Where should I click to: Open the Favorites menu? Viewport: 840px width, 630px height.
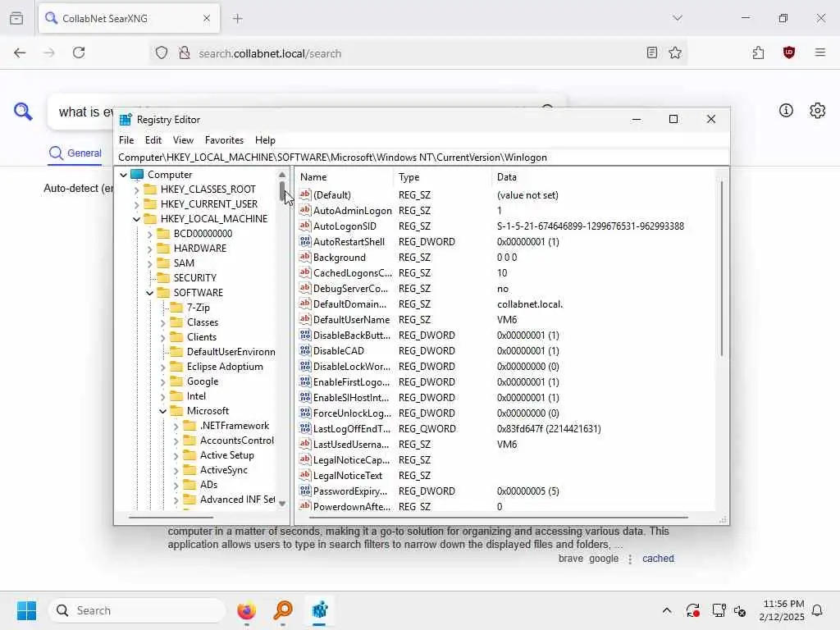(224, 139)
